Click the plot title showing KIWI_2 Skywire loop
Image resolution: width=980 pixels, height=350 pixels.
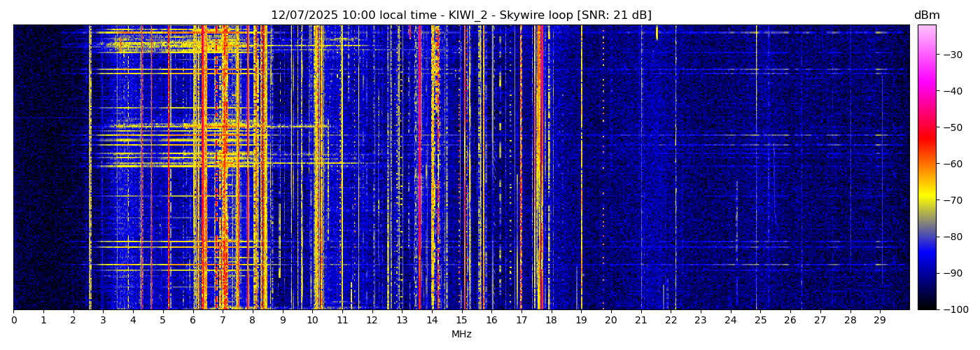[x=461, y=15]
